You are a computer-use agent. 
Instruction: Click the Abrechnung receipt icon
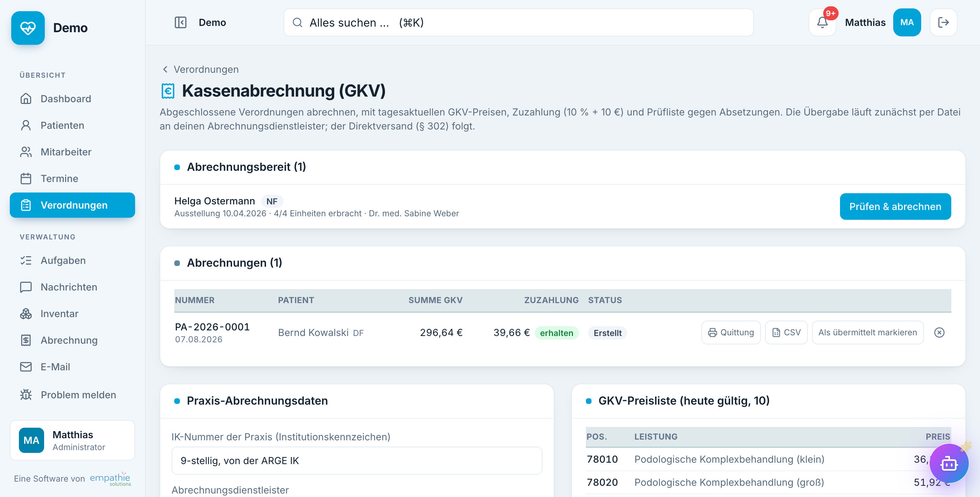pos(26,340)
